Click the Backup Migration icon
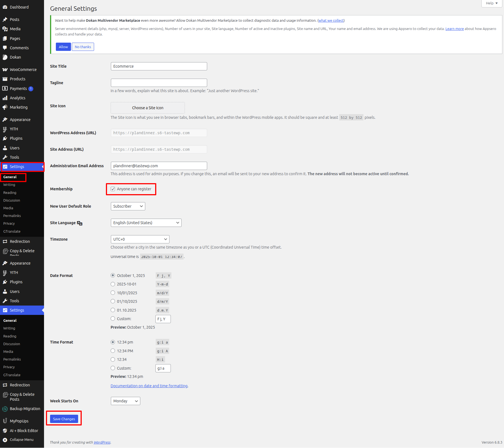 point(5,409)
